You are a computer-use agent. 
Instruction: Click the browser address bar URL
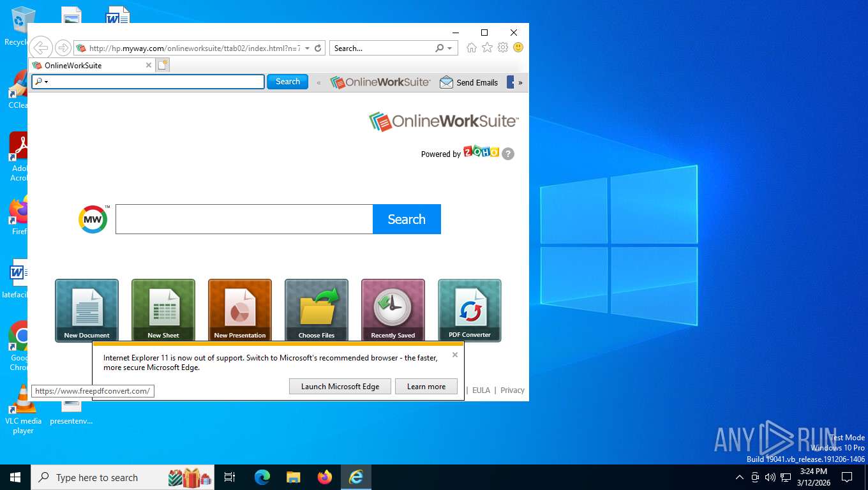click(x=195, y=48)
